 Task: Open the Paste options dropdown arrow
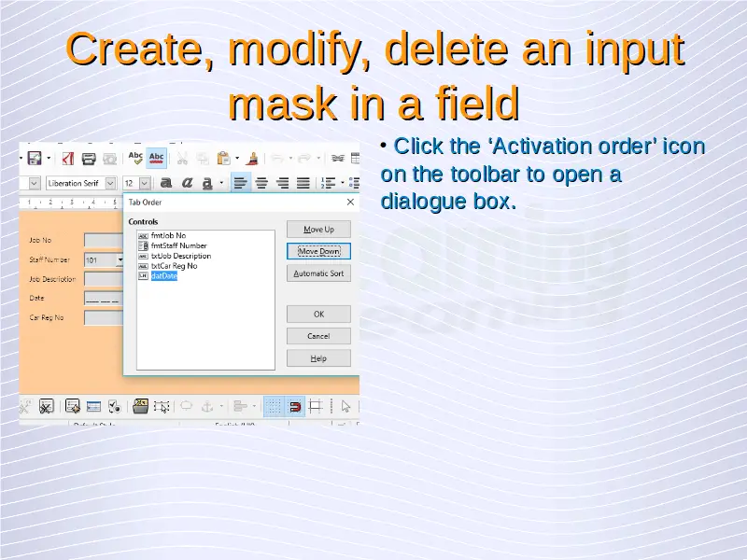pyautogui.click(x=237, y=158)
